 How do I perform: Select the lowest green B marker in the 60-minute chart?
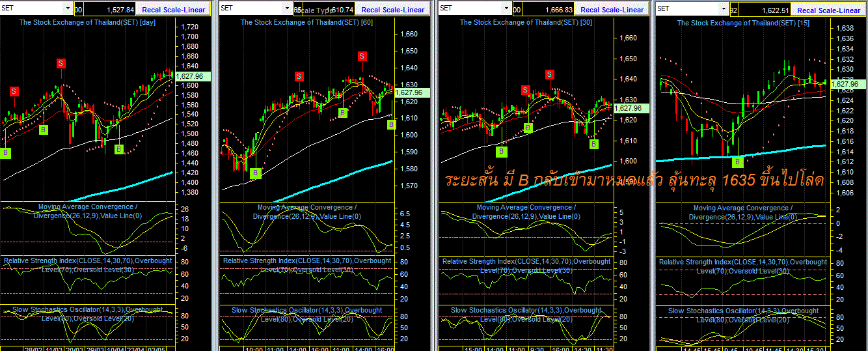coord(256,173)
